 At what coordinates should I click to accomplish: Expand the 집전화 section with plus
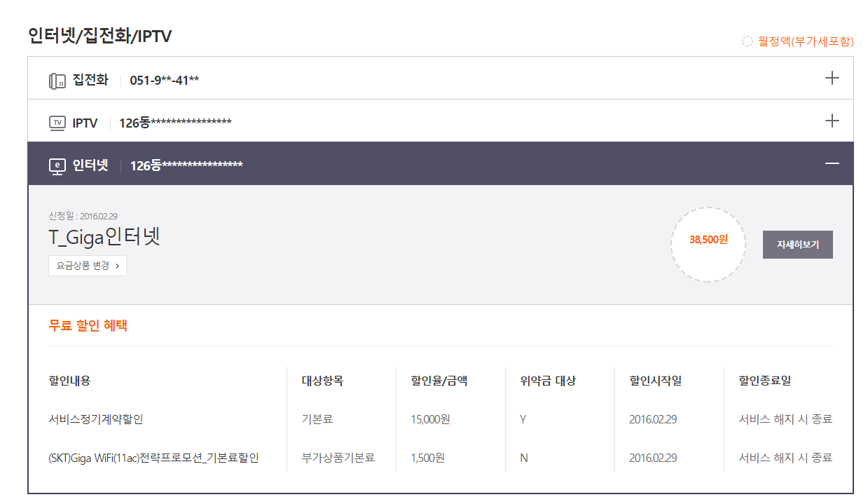(832, 78)
